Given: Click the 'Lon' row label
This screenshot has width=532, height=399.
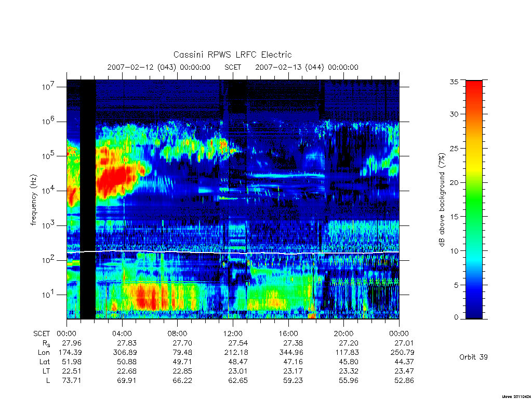Looking at the screenshot, I should 44,353.
